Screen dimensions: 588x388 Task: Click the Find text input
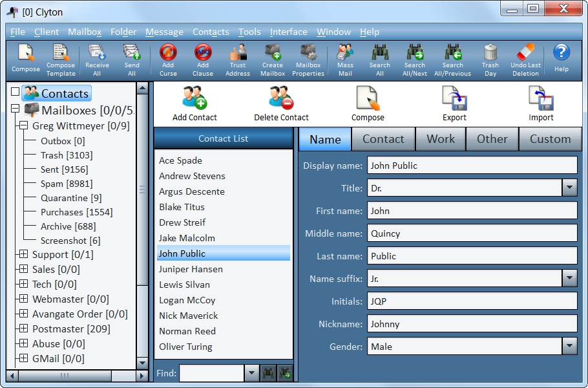(x=211, y=373)
